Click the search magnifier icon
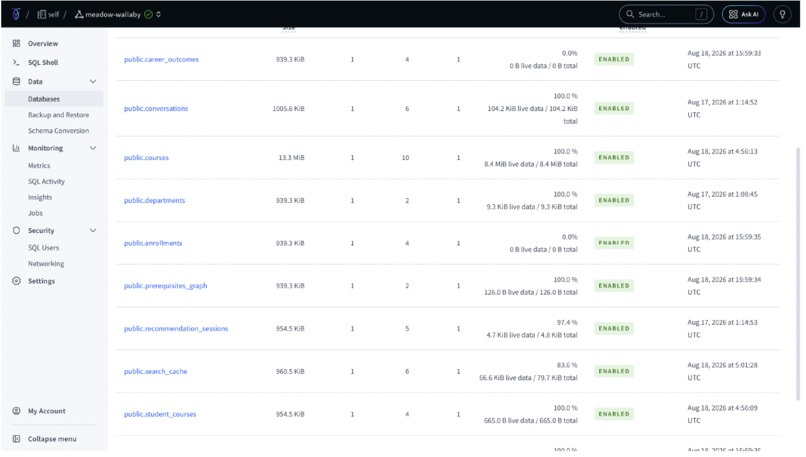This screenshot has width=806, height=457. (630, 14)
